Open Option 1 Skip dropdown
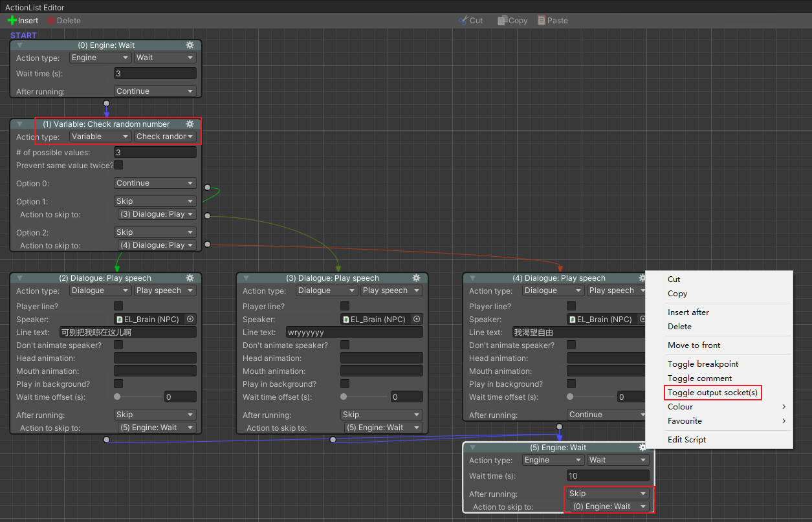Viewport: 812px width, 522px height. coord(155,201)
